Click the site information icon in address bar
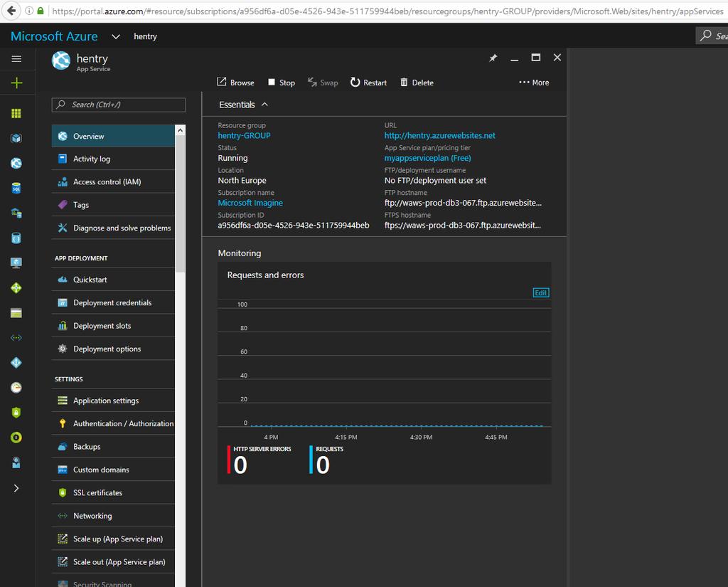The image size is (728, 587). click(29, 11)
